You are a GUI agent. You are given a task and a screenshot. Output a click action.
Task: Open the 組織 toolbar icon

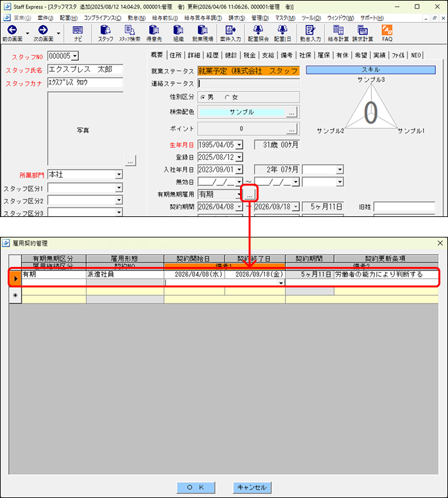[179, 33]
